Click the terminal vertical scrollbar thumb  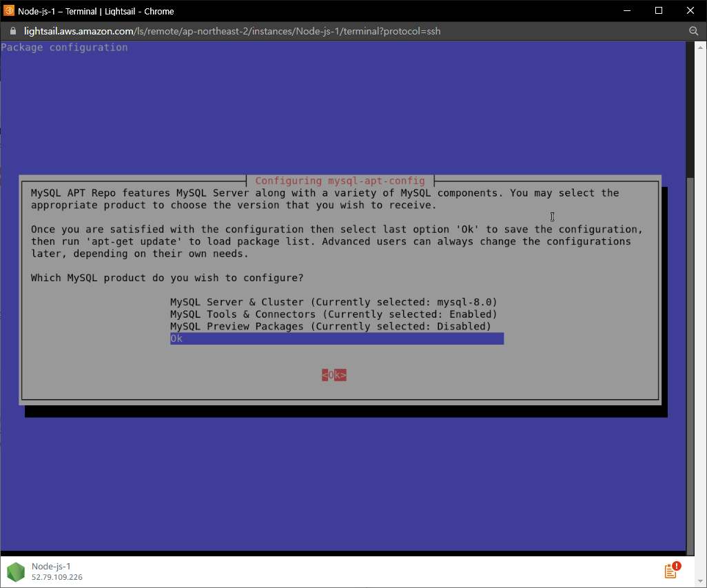pyautogui.click(x=690, y=366)
